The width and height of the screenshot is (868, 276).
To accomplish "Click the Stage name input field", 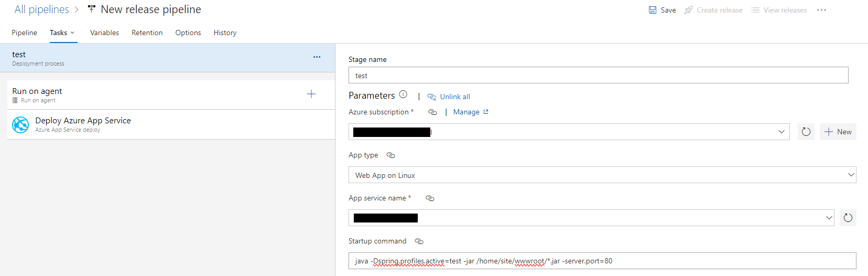I will pos(598,75).
